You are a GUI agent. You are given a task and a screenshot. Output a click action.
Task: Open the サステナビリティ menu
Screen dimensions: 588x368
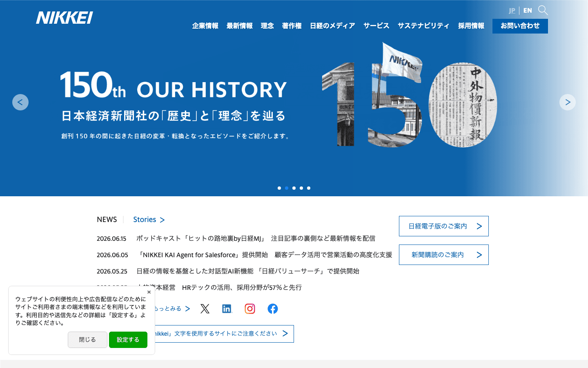tap(424, 26)
